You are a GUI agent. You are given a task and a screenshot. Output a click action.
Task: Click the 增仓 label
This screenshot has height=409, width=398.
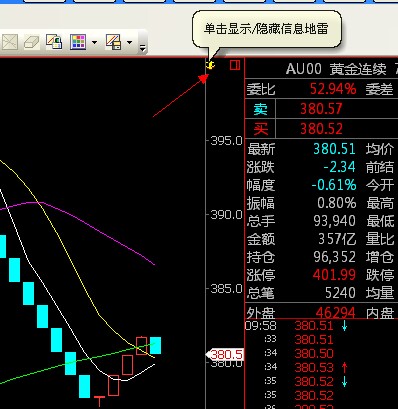tap(380, 257)
